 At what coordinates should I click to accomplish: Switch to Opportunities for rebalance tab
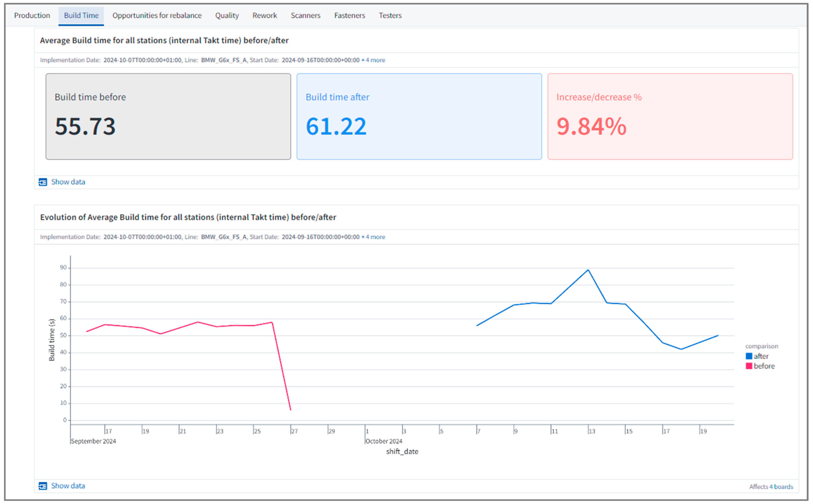tap(157, 15)
